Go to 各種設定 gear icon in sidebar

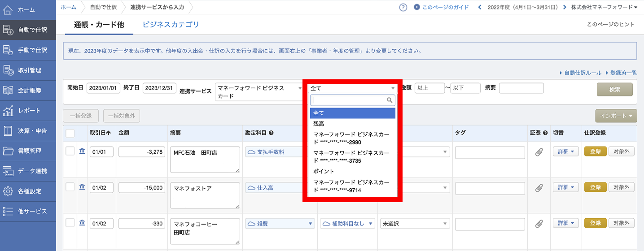coord(8,191)
